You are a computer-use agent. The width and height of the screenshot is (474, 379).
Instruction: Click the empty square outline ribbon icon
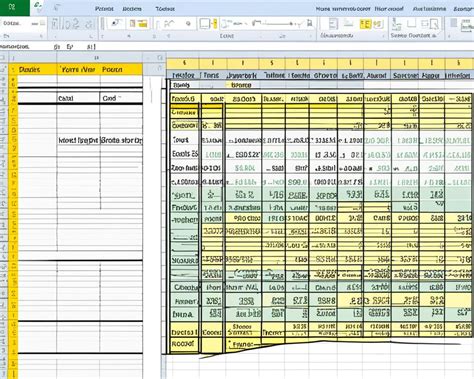pos(412,23)
